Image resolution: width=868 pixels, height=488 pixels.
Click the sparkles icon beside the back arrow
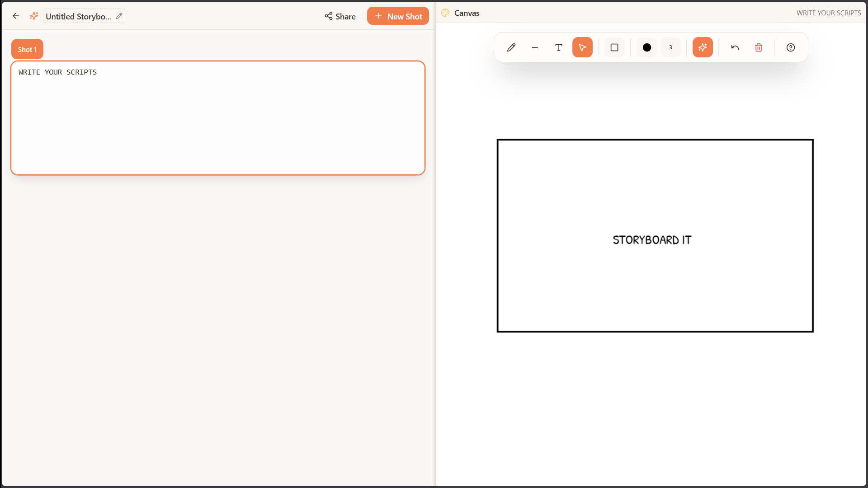34,16
